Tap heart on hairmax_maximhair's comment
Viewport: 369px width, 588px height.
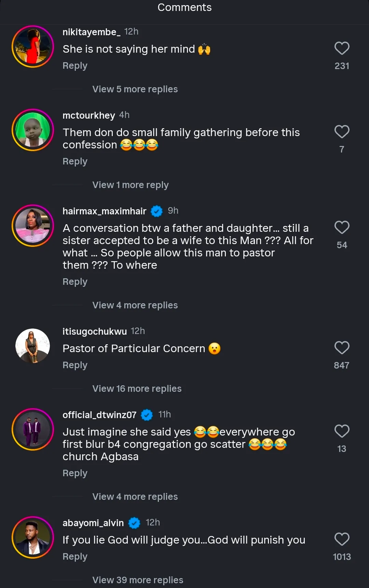pos(342,227)
